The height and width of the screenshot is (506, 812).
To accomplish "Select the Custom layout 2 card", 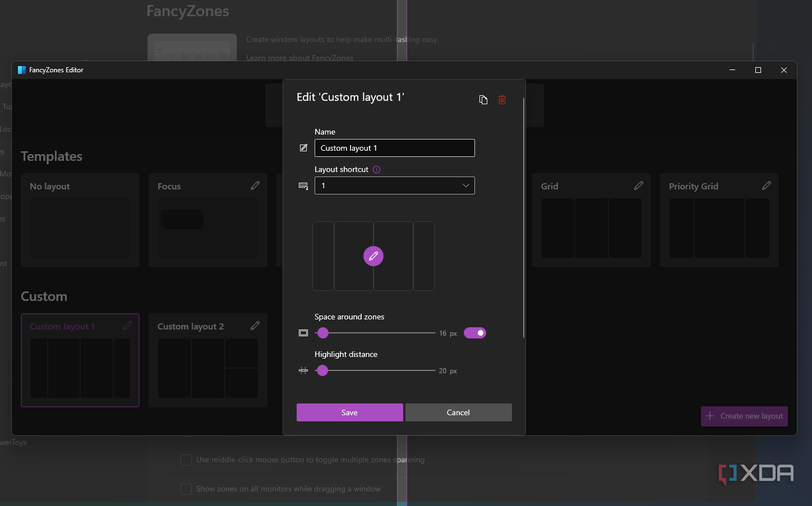I will pyautogui.click(x=208, y=360).
